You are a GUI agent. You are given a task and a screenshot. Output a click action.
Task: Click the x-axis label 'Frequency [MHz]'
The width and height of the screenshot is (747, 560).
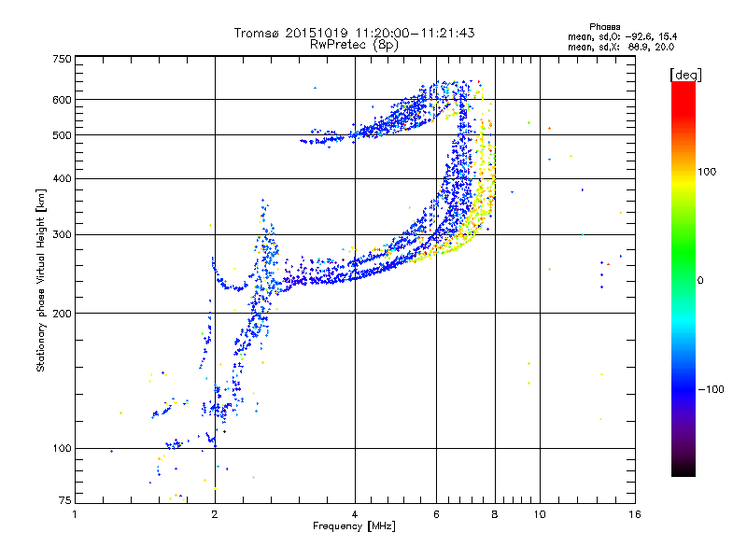354,526
